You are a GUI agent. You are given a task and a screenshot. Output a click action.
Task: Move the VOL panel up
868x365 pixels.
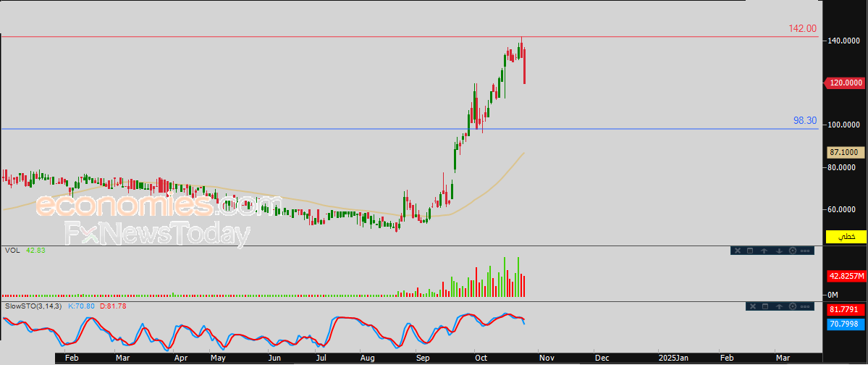pos(764,251)
